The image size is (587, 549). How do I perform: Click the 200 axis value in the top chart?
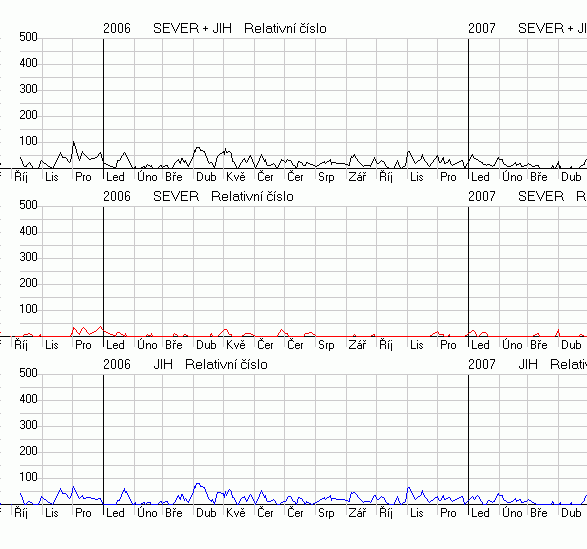click(x=28, y=115)
